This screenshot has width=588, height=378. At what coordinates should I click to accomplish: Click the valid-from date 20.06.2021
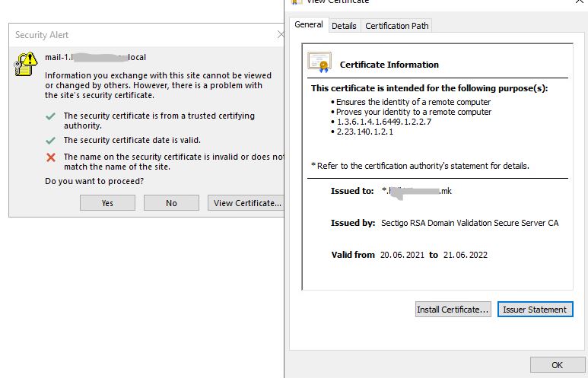[x=402, y=255]
